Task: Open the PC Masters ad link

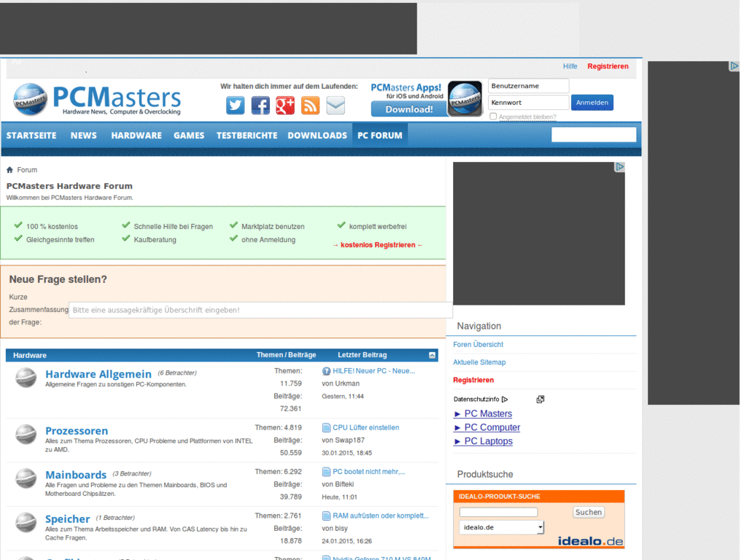Action: click(x=488, y=414)
